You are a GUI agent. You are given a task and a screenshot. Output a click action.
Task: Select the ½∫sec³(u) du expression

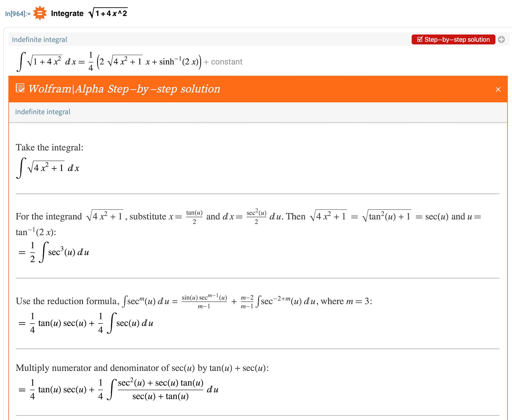(54, 252)
